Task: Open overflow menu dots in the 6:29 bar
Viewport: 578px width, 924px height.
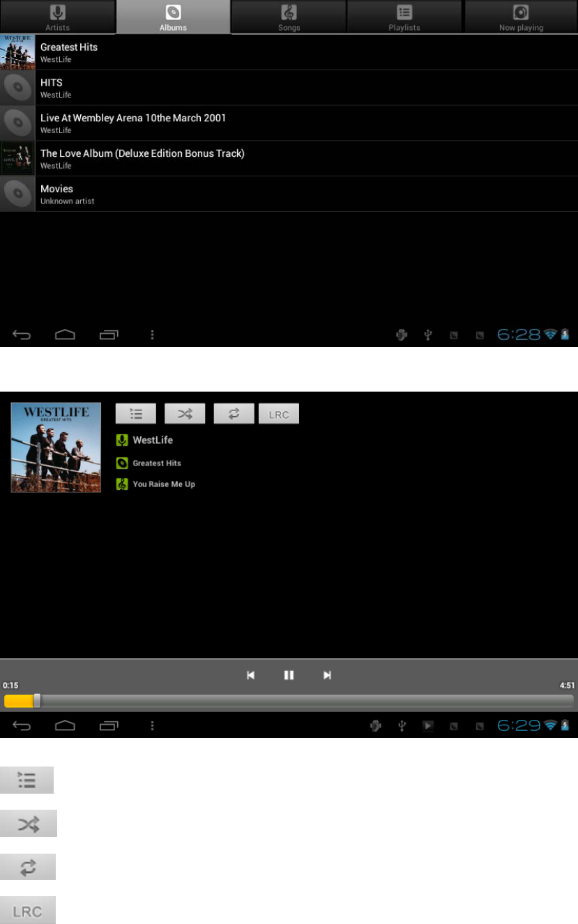Action: tap(152, 726)
